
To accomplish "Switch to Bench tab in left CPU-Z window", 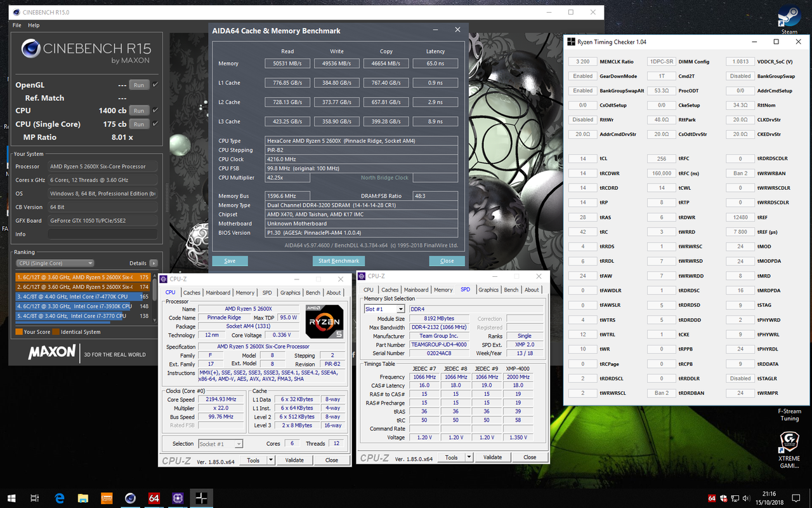I will click(313, 293).
